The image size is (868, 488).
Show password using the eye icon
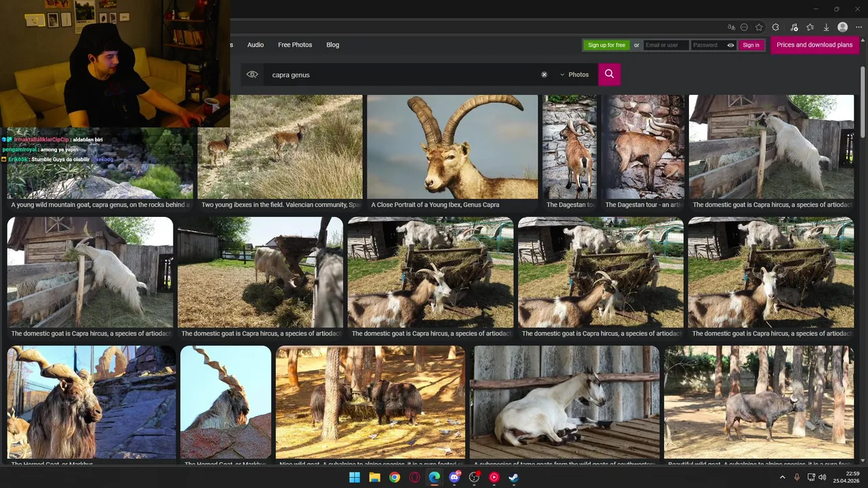(730, 45)
